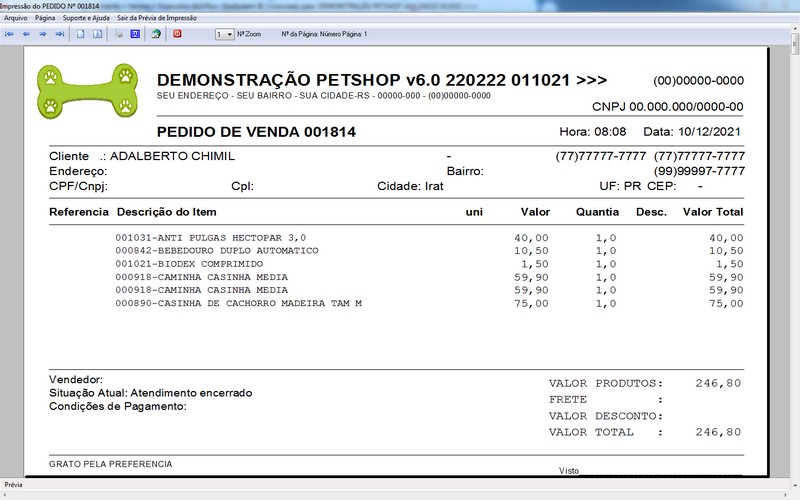800x500 pixels.
Task: Click item 000890-CASINHA DE CACHORRO MADEIRA TAM M
Action: pos(238,303)
